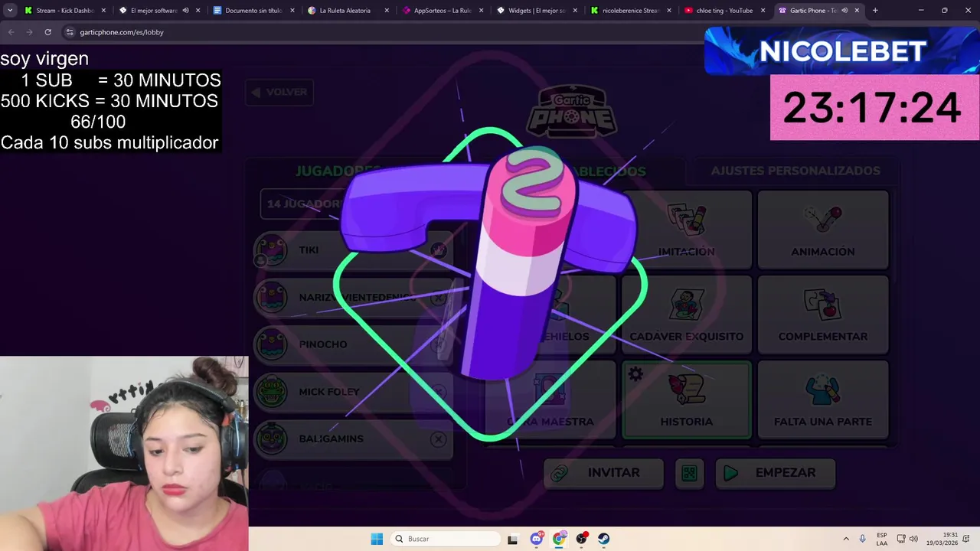
Task: Open volume control in tray
Action: 913,539
